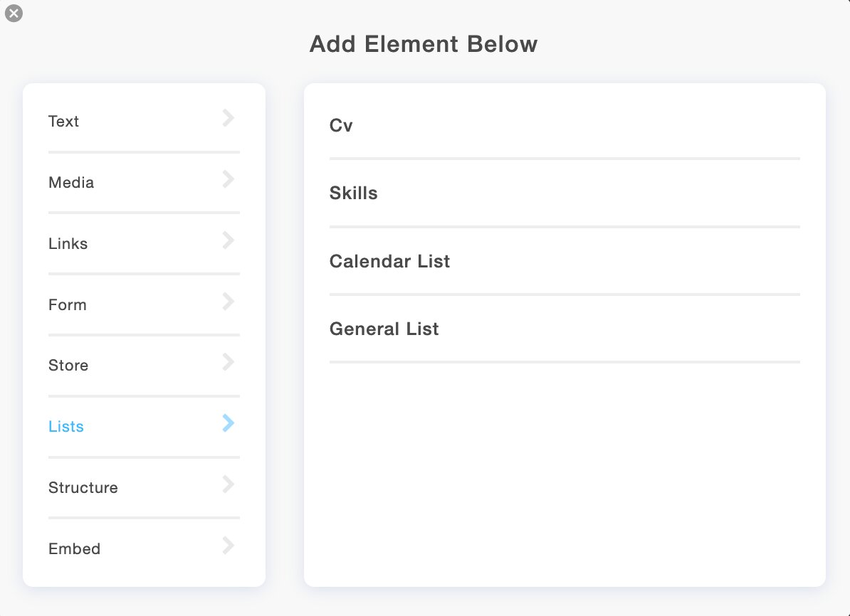Screen dimensions: 850x616
Task: Add a Skills list element
Action: pyautogui.click(x=565, y=193)
